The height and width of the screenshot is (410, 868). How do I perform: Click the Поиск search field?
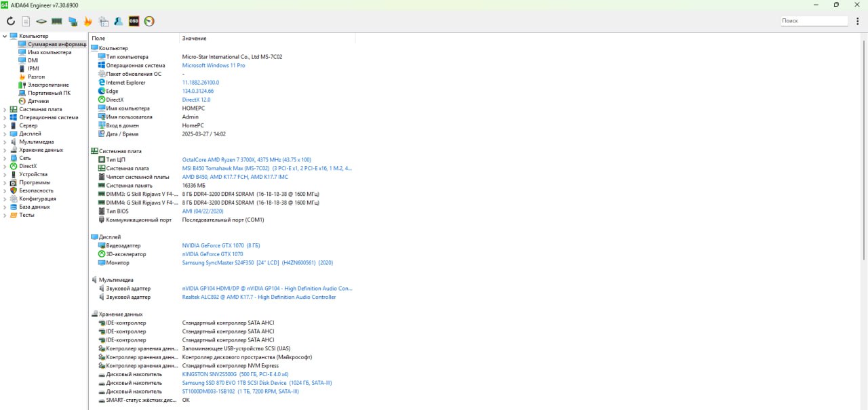point(814,21)
